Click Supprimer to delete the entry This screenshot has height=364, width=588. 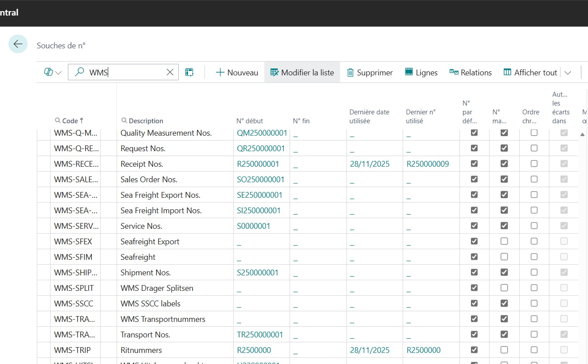click(x=369, y=72)
